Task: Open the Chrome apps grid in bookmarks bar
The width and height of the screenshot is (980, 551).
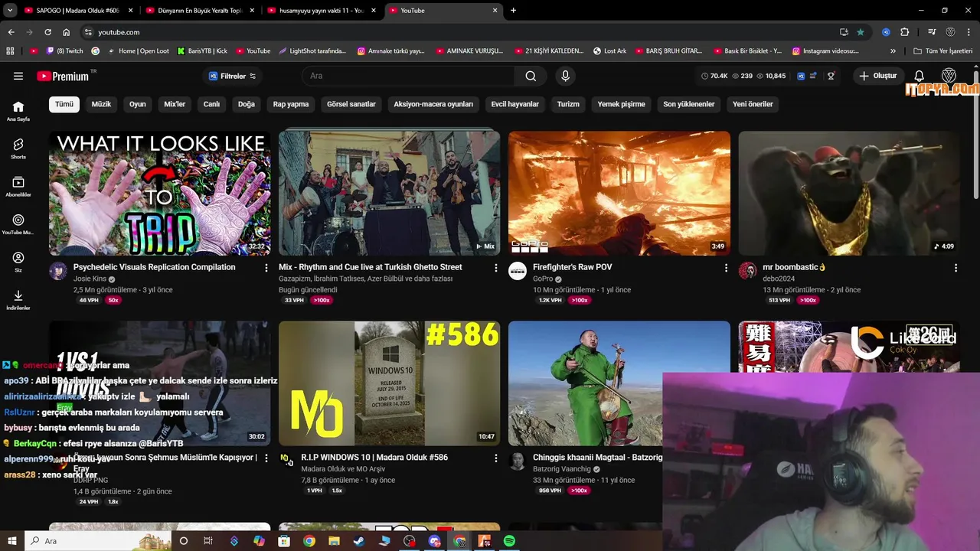Action: 10,51
